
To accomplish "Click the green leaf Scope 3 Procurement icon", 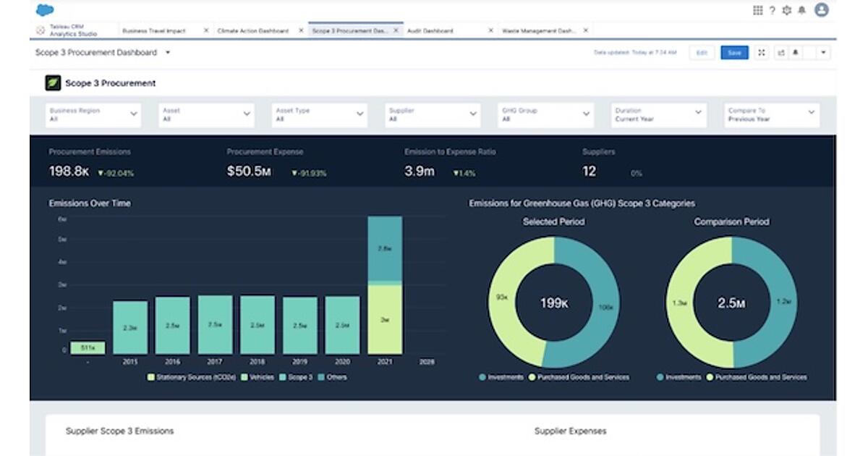I will [x=53, y=83].
